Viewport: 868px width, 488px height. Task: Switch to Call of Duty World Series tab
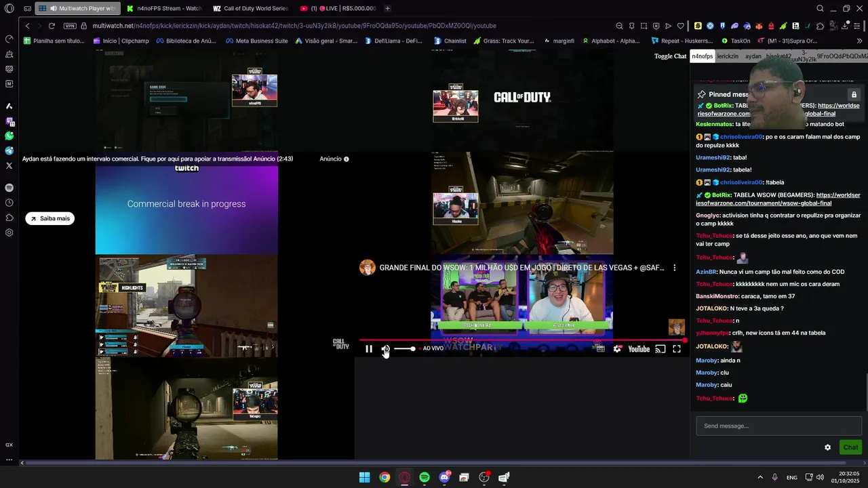pyautogui.click(x=251, y=8)
